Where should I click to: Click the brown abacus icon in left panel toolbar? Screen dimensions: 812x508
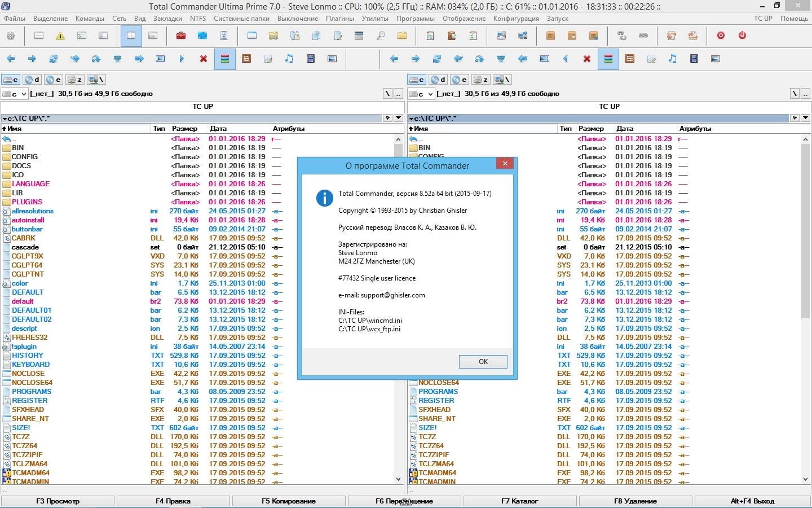(x=246, y=59)
